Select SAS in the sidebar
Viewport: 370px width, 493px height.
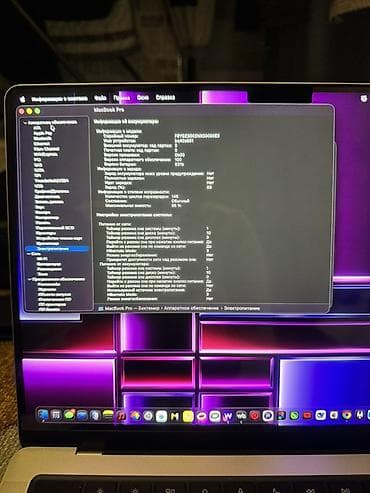(x=38, y=165)
